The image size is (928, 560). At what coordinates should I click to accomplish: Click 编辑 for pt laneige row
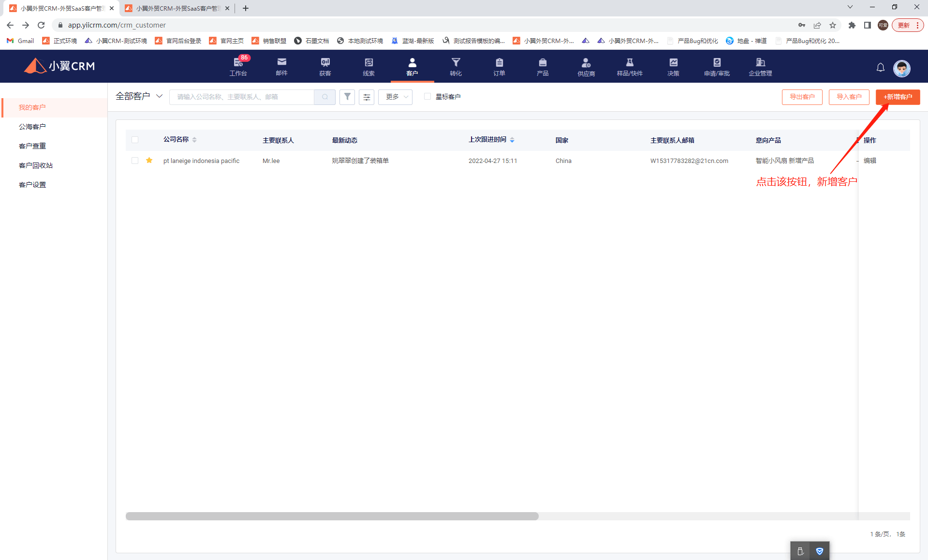tap(870, 161)
